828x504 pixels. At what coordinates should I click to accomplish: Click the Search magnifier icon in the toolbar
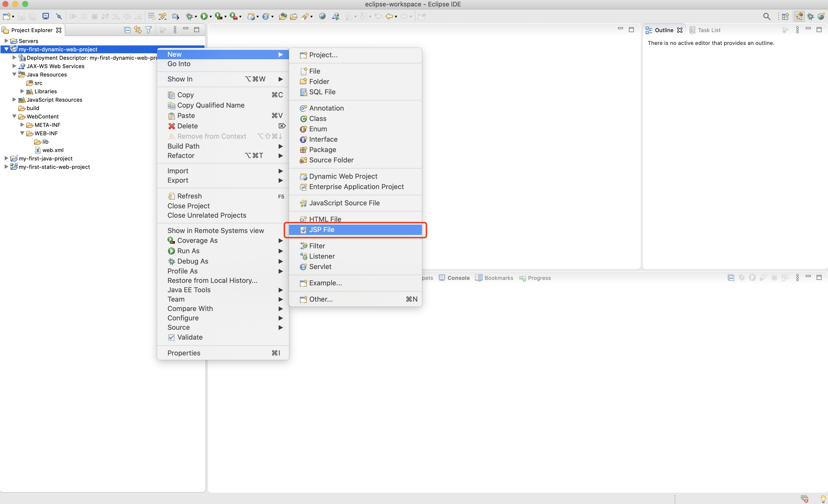(x=766, y=16)
